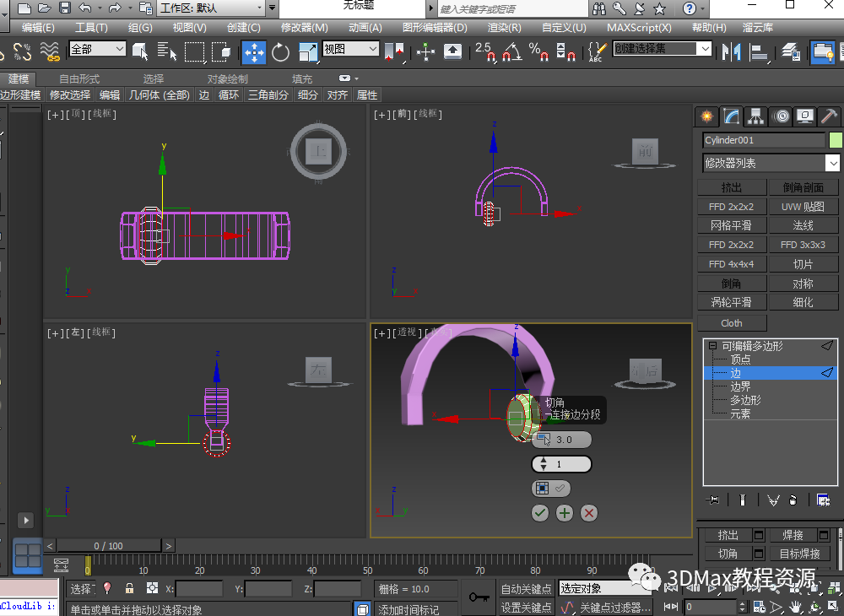Confirm chamfer with green checkmark
This screenshot has width=844, height=616.
point(540,512)
